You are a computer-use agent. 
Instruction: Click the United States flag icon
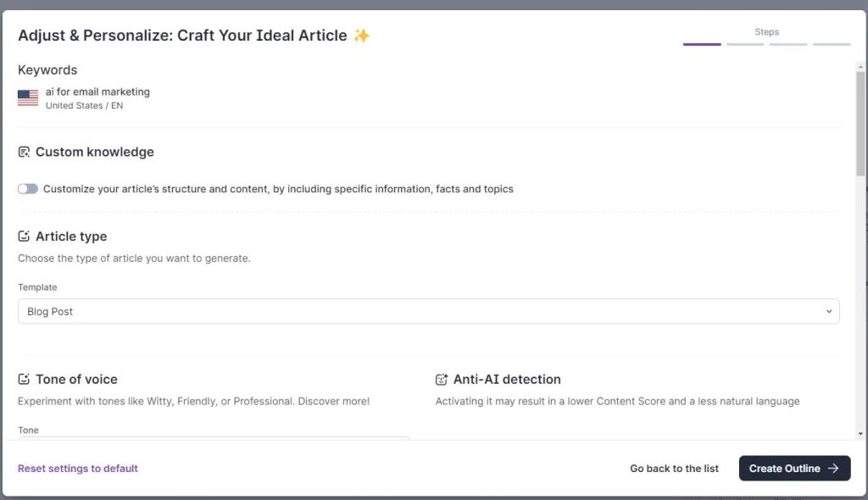pos(28,98)
